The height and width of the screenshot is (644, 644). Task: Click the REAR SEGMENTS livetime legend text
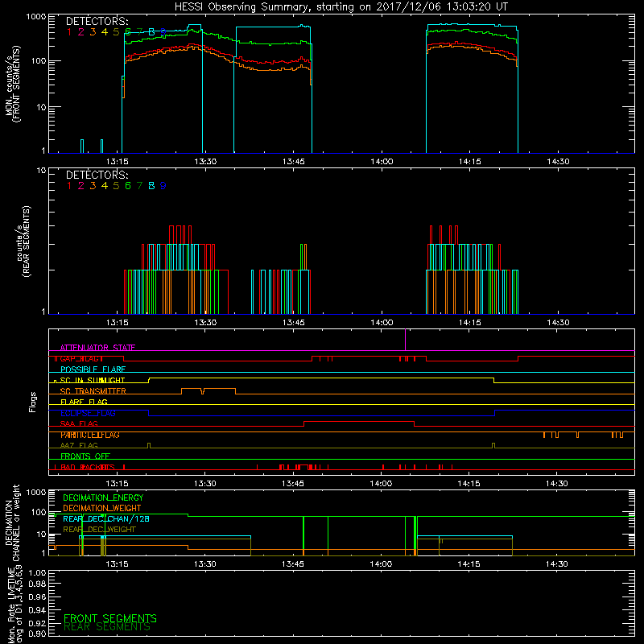[x=107, y=627]
